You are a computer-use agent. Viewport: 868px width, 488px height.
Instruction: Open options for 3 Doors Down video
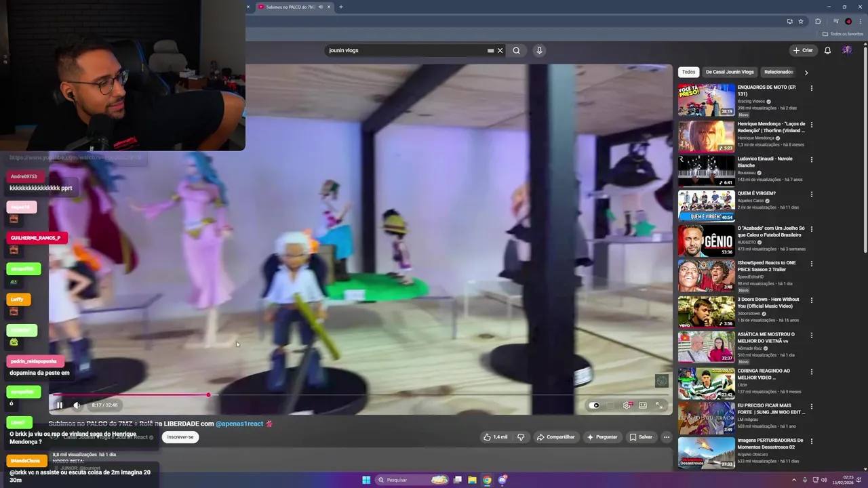click(811, 300)
